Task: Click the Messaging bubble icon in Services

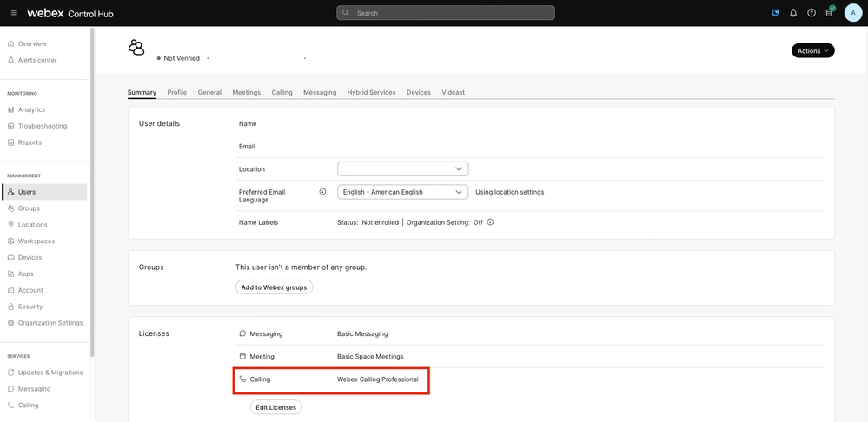Action: [11, 389]
